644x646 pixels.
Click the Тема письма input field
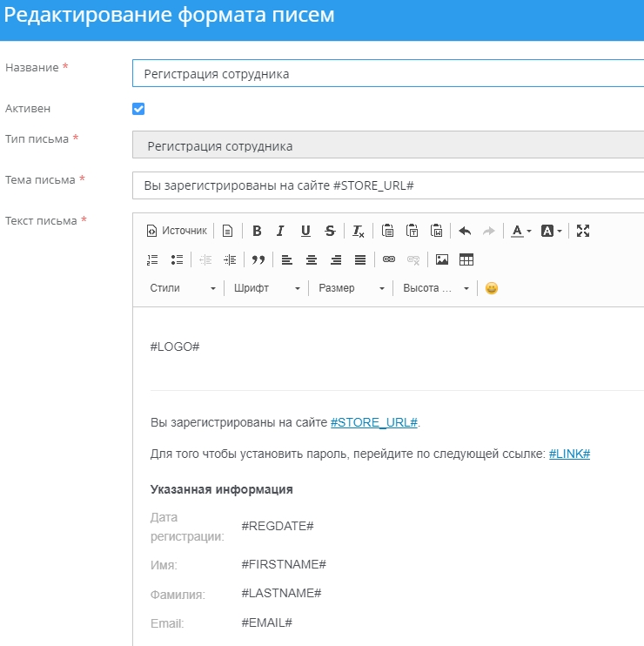click(387, 186)
